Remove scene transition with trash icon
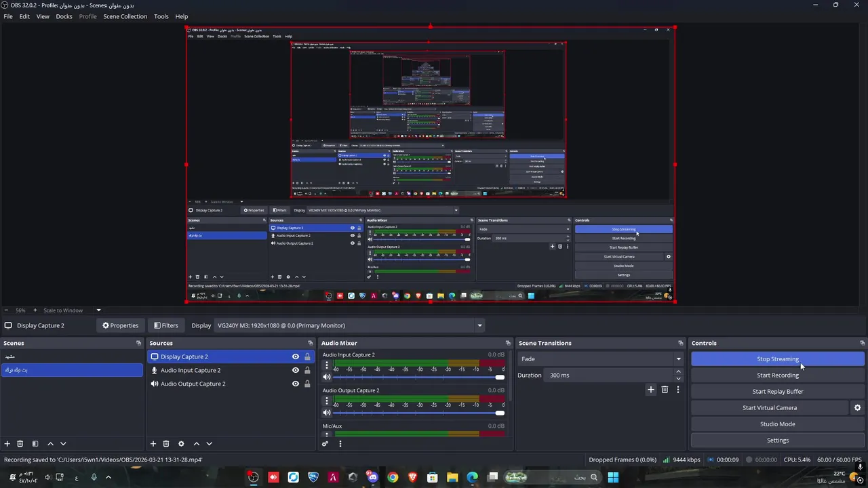This screenshot has height=488, width=868. [665, 390]
